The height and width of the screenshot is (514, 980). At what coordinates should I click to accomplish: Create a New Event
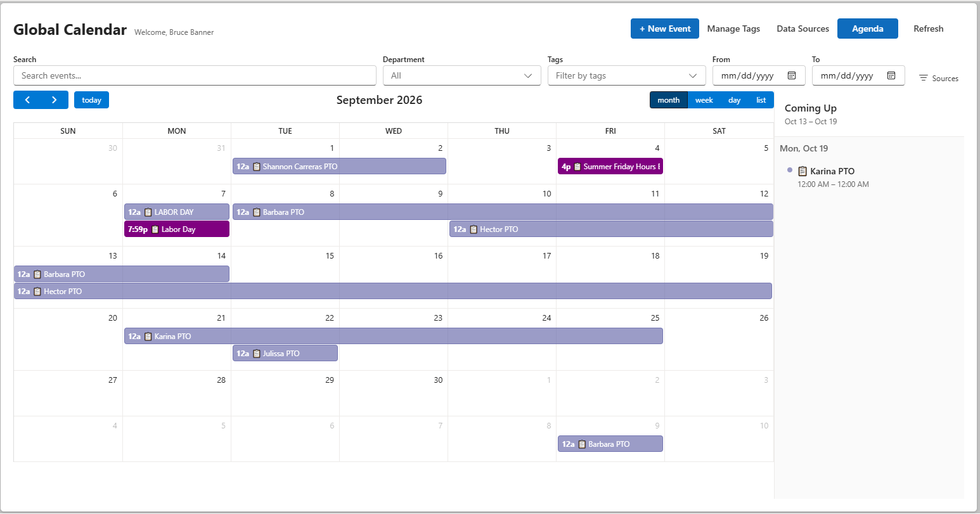[665, 29]
